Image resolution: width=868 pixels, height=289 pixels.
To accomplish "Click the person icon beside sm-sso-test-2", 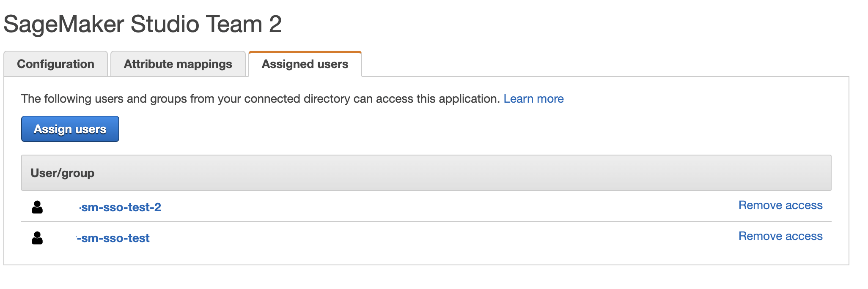I will [37, 207].
